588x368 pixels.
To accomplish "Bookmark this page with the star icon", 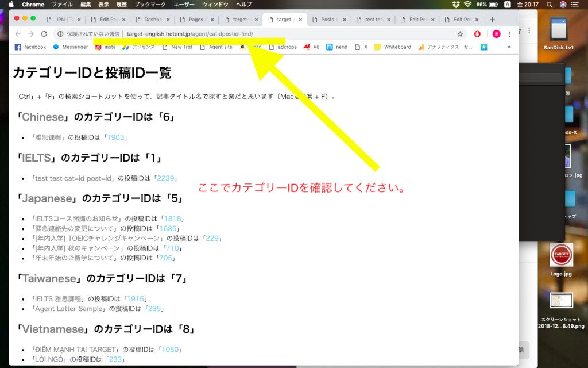I will pos(460,34).
